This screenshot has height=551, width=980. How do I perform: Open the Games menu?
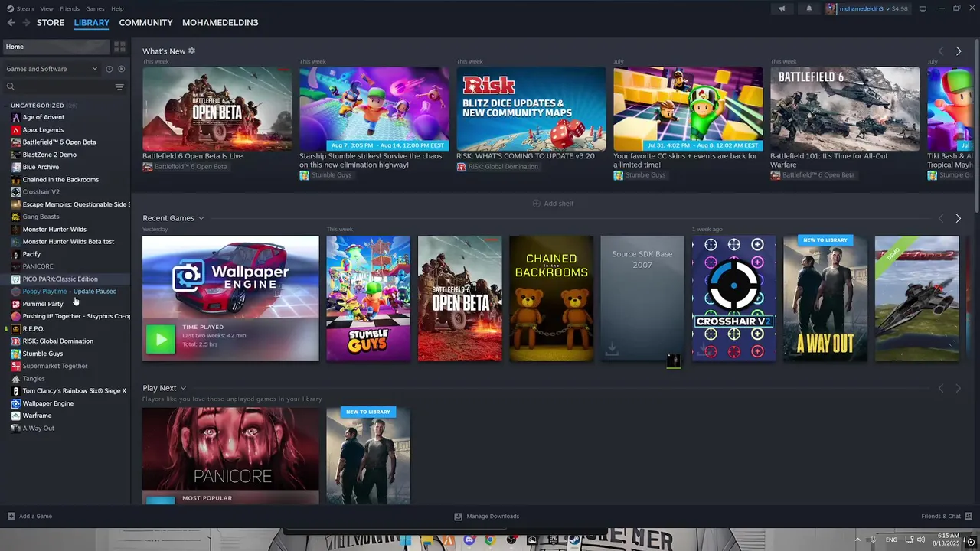[x=95, y=8]
